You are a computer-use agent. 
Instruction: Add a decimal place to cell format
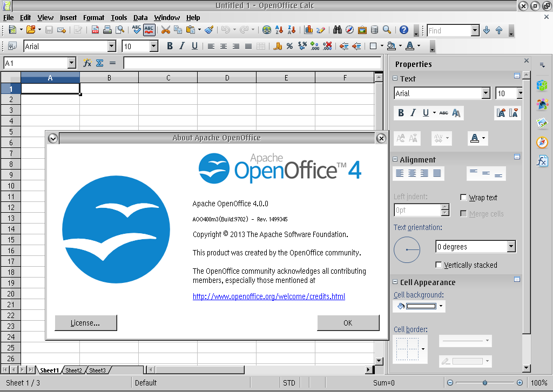(x=314, y=46)
